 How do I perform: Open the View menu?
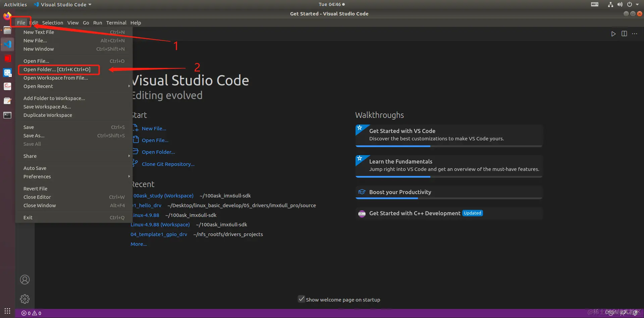point(73,23)
